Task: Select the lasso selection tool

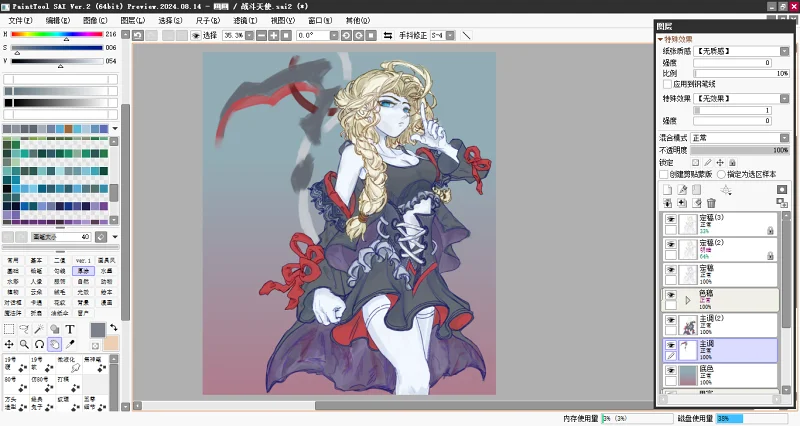Action: click(24, 329)
